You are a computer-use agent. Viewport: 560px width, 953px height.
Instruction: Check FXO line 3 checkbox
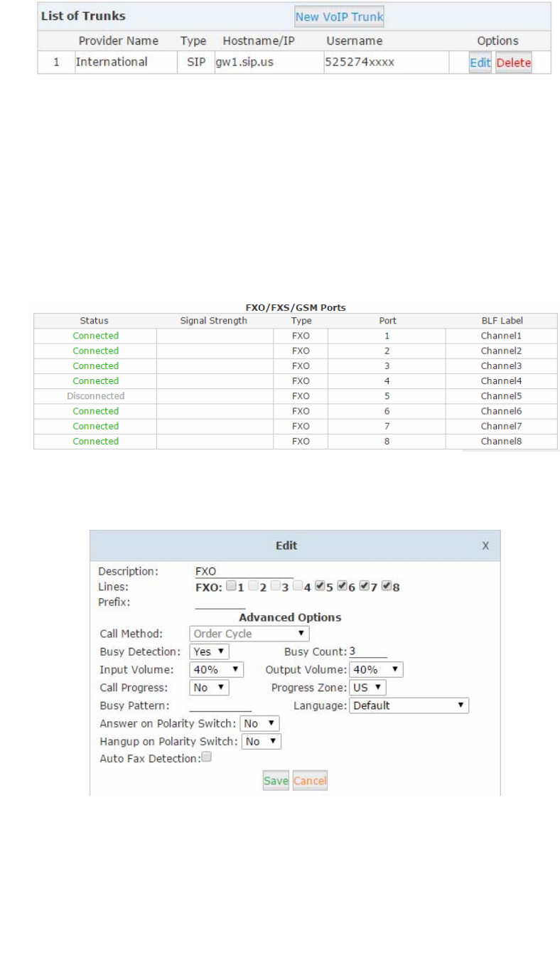point(276,587)
